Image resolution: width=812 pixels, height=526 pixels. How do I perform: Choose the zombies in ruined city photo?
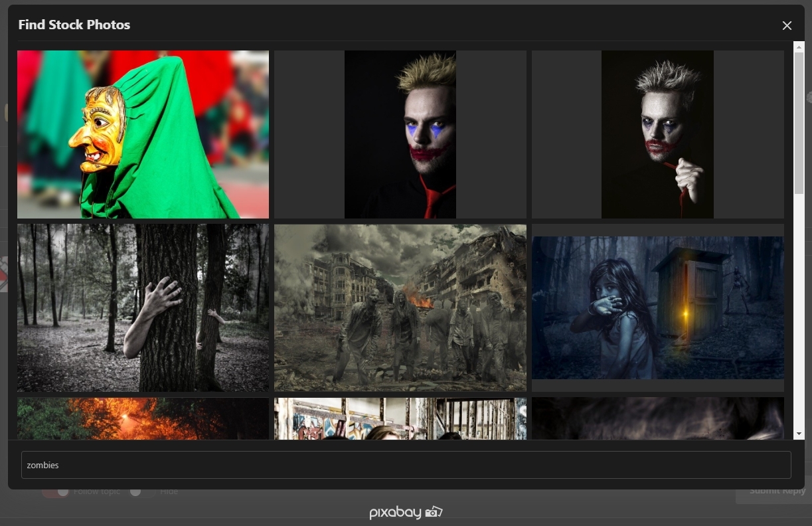[x=400, y=307]
